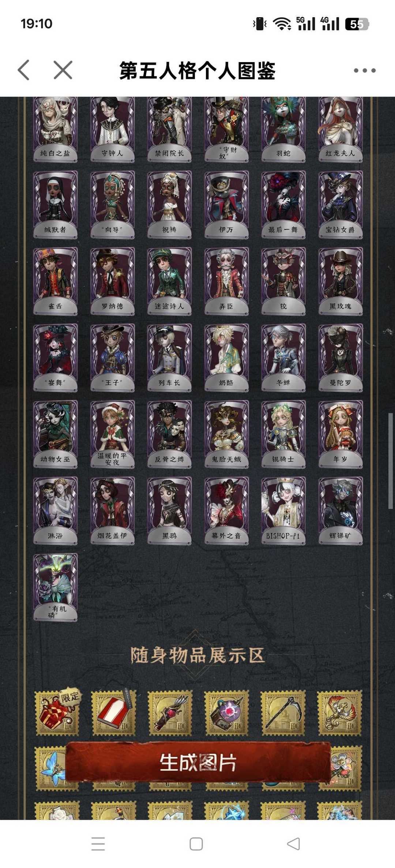Image resolution: width=395 pixels, height=868 pixels.
Task: Select the 宝钻女爵 costume card
Action: tap(341, 205)
